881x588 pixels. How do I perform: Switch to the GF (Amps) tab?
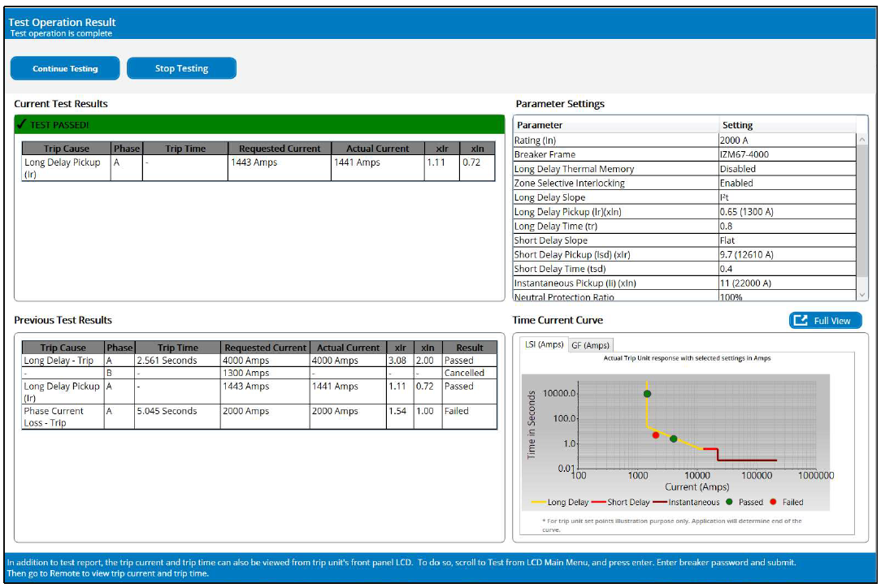[590, 345]
